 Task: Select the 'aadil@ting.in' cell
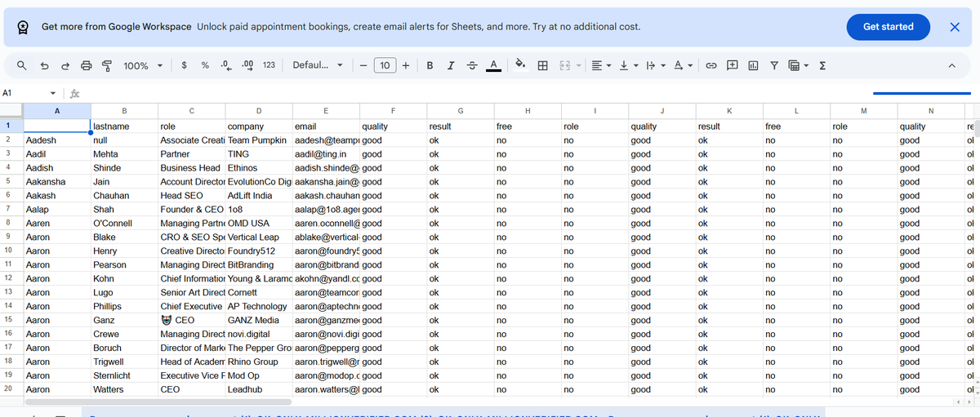click(326, 154)
